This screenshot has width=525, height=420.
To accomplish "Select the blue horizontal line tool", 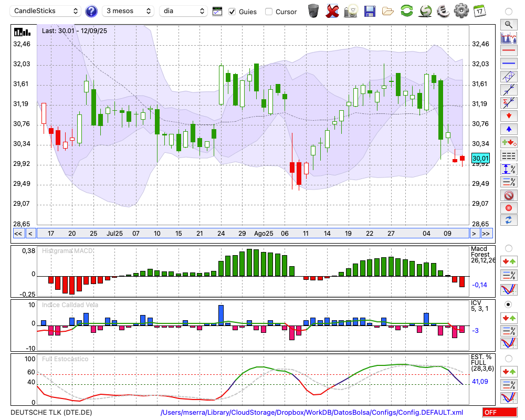I will 509,64.
